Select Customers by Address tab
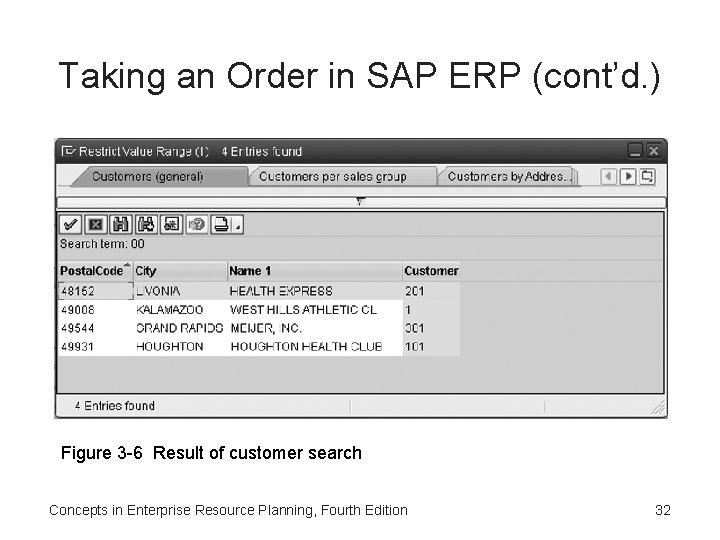The height and width of the screenshot is (540, 720). (x=506, y=177)
